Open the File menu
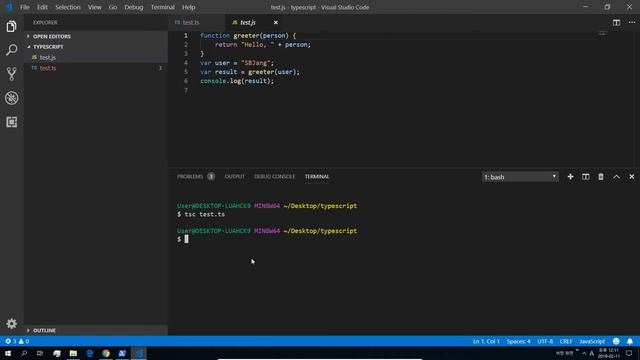 pyautogui.click(x=24, y=7)
